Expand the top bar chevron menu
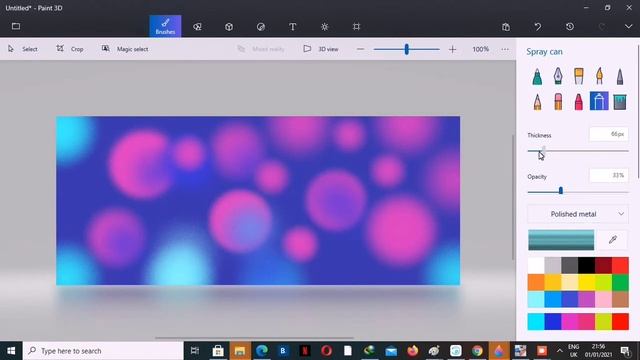The image size is (640, 360). coord(629,27)
